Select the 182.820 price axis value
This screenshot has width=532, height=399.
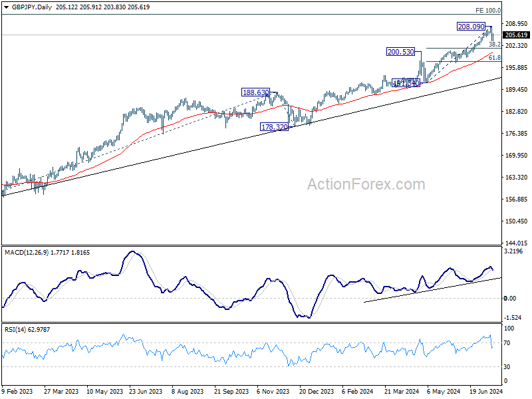[517, 111]
